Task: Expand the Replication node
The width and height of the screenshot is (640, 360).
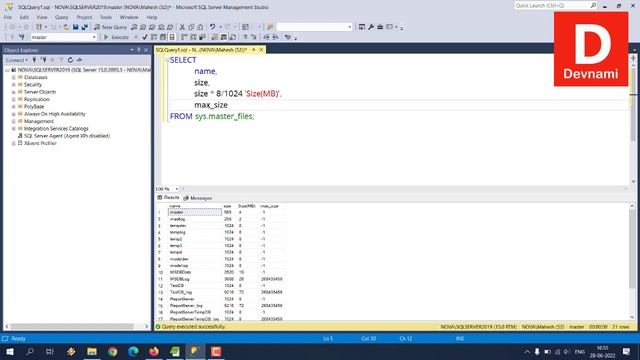Action: click(x=13, y=99)
